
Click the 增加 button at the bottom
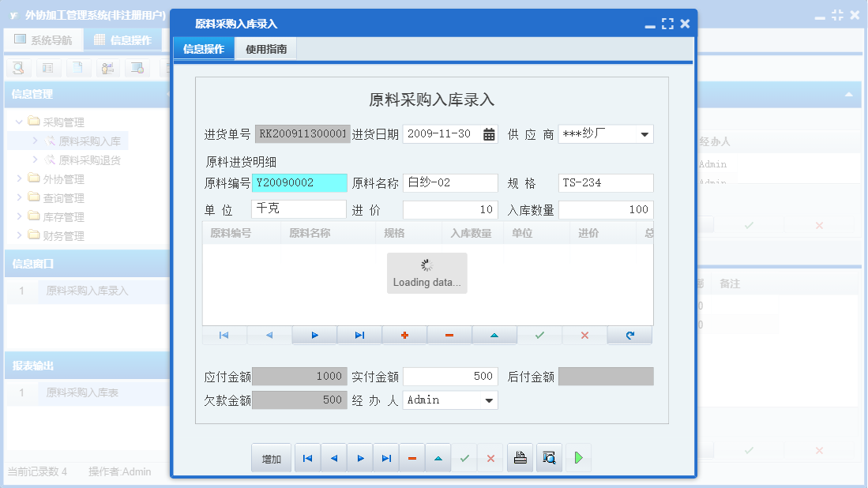click(x=271, y=457)
